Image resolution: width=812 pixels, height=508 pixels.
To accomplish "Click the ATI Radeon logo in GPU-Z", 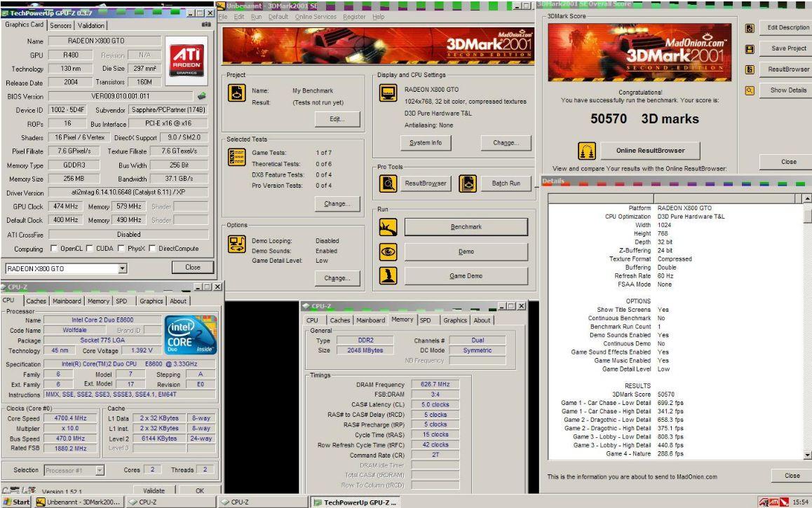I will 187,60.
